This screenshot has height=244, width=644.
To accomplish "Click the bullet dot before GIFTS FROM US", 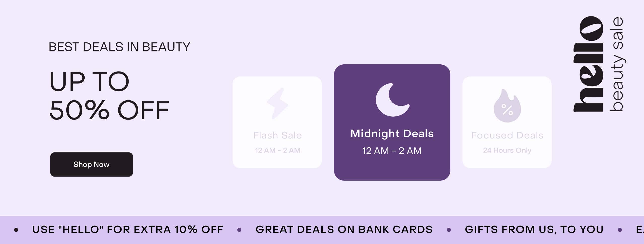I will [x=449, y=230].
